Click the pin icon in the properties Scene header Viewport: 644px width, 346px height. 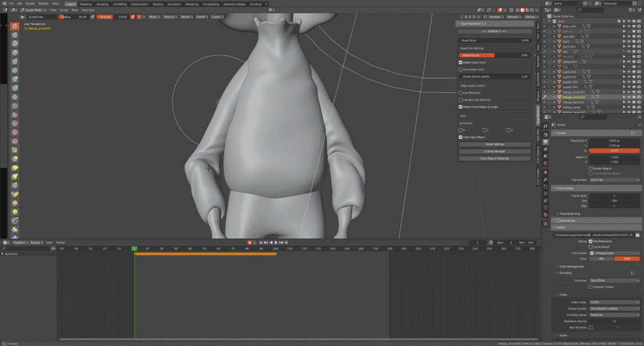point(639,125)
